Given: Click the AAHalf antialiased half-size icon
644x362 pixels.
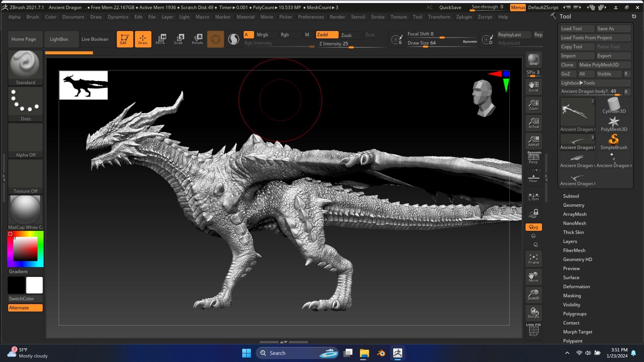Looking at the screenshot, I should click(x=533, y=141).
